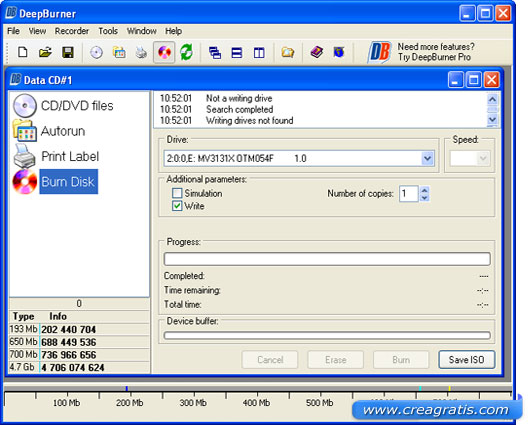This screenshot has width=530, height=425.
Task: Open the Help menu
Action: pyautogui.click(x=173, y=31)
